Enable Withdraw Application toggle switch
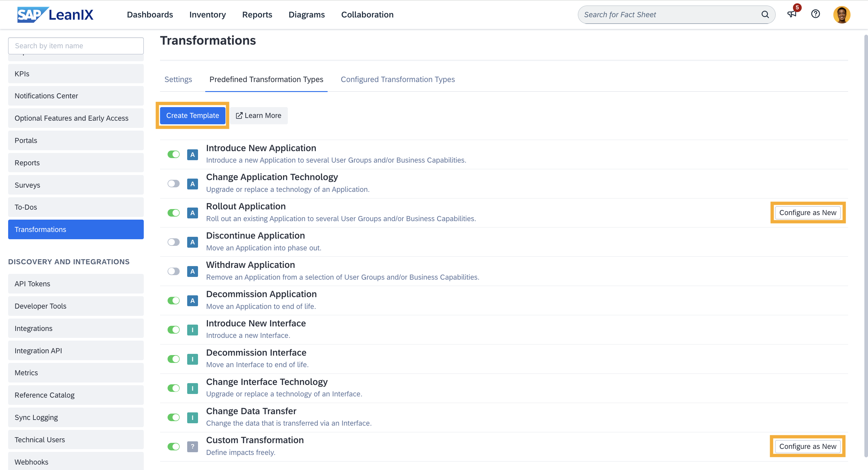Screen dimensions: 868x470 (174, 271)
